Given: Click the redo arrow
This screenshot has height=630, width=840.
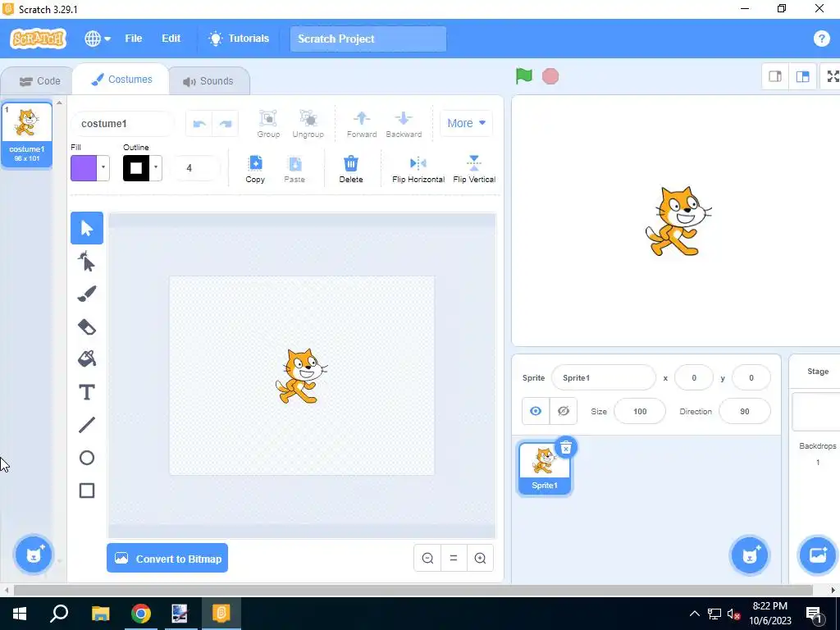Looking at the screenshot, I should coord(226,124).
